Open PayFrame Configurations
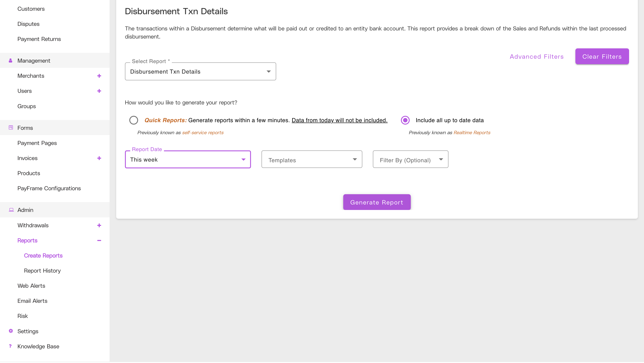Image resolution: width=644 pixels, height=363 pixels. (x=49, y=188)
